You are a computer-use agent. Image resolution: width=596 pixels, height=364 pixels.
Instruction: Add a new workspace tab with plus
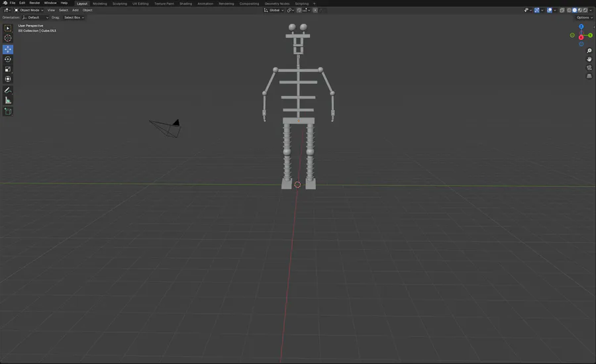(x=315, y=3)
